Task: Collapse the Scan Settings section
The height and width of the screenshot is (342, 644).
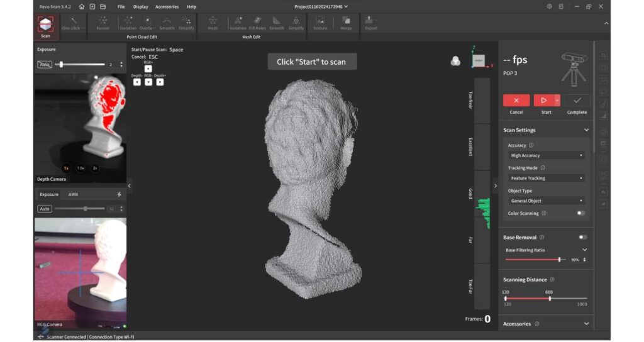Action: click(586, 130)
